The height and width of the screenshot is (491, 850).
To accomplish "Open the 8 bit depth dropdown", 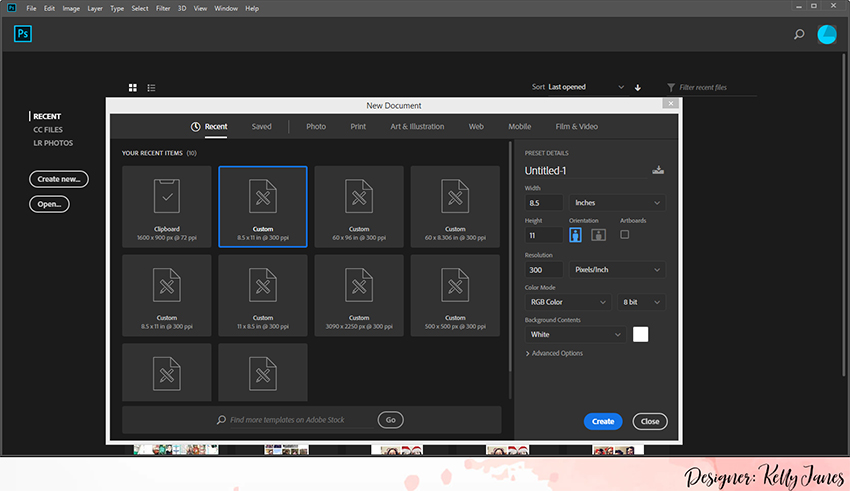I will point(641,302).
